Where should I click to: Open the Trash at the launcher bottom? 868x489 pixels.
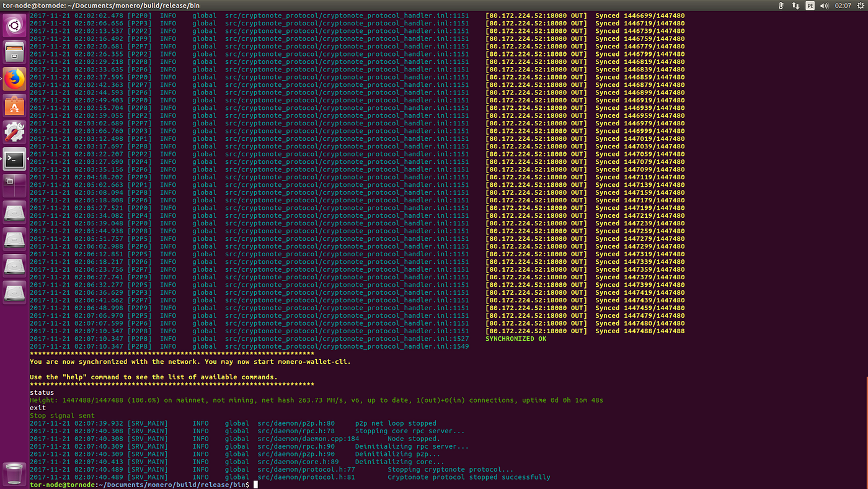click(x=14, y=473)
